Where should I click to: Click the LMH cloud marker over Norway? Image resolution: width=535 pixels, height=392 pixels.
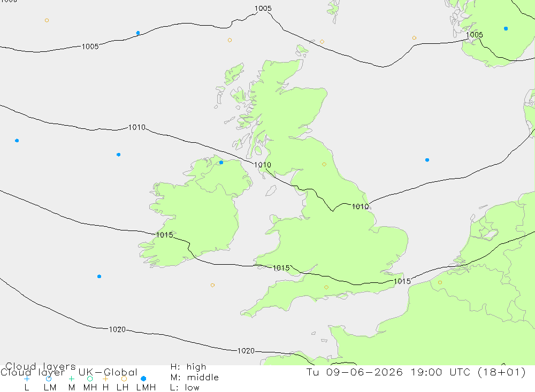click(506, 29)
